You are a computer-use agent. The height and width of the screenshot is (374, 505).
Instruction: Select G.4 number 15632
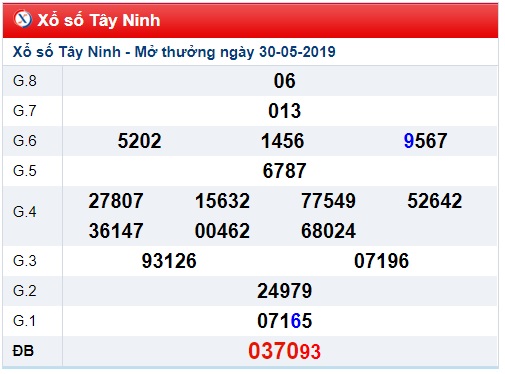click(x=222, y=201)
